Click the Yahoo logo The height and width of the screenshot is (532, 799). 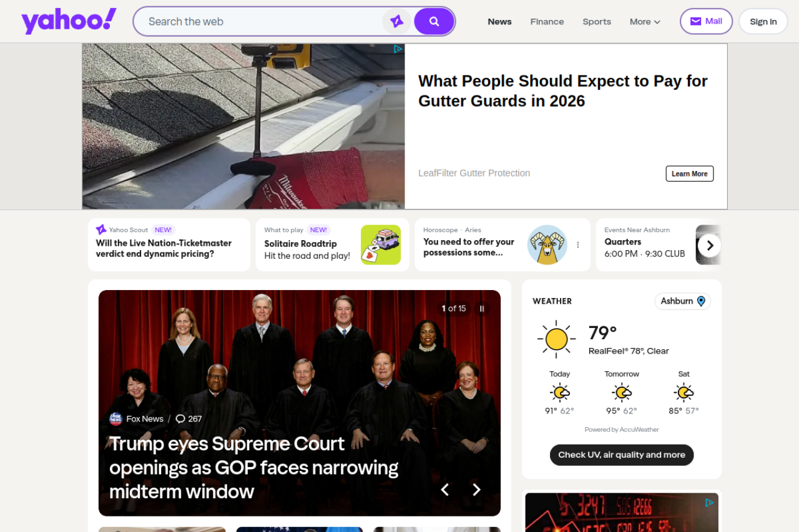point(69,21)
